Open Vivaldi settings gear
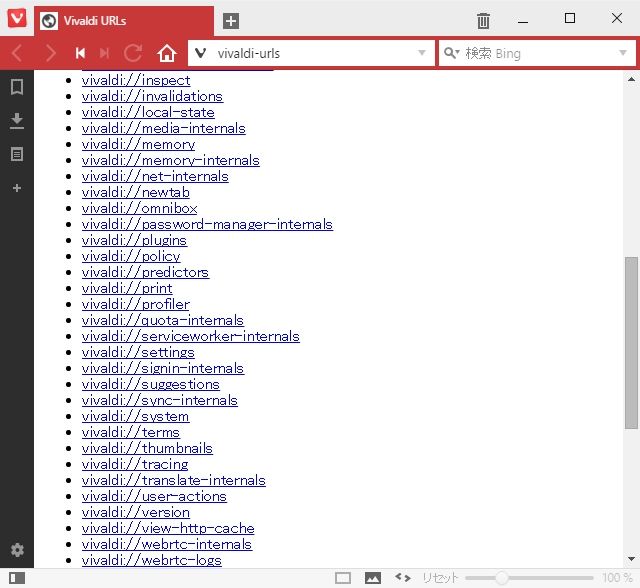The image size is (640, 588). pos(17,550)
